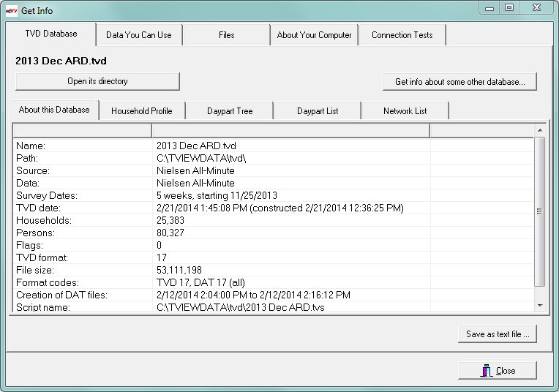Image resolution: width=559 pixels, height=392 pixels.
Task: Select the Source: row label
Action: [33, 170]
